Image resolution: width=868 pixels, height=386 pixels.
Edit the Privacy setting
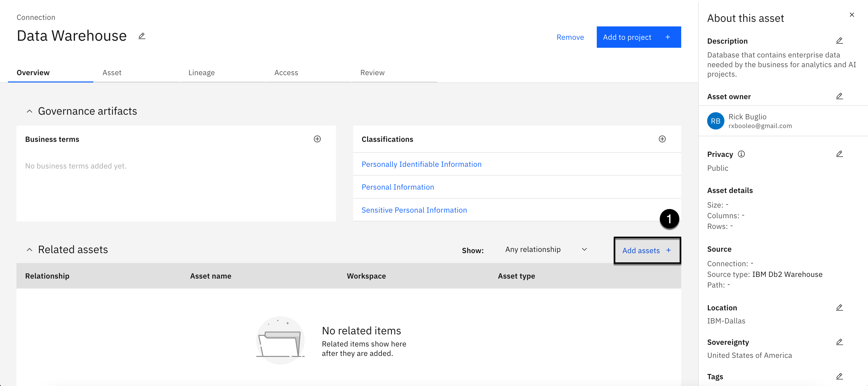pos(839,154)
